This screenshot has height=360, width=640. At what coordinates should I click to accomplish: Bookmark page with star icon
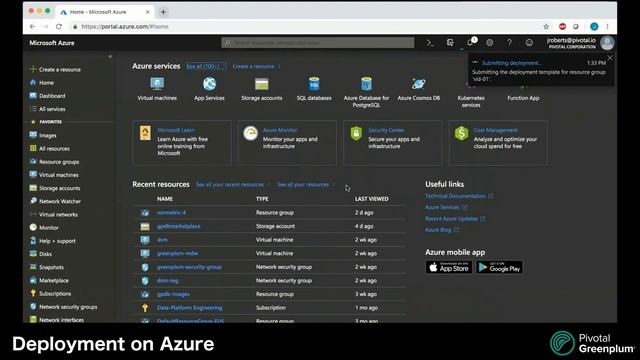pyautogui.click(x=546, y=27)
